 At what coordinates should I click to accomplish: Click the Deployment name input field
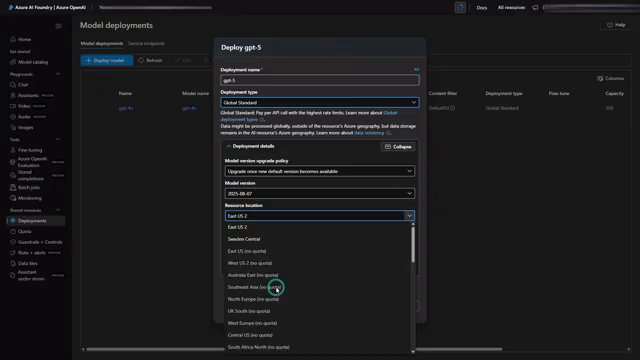click(x=320, y=80)
